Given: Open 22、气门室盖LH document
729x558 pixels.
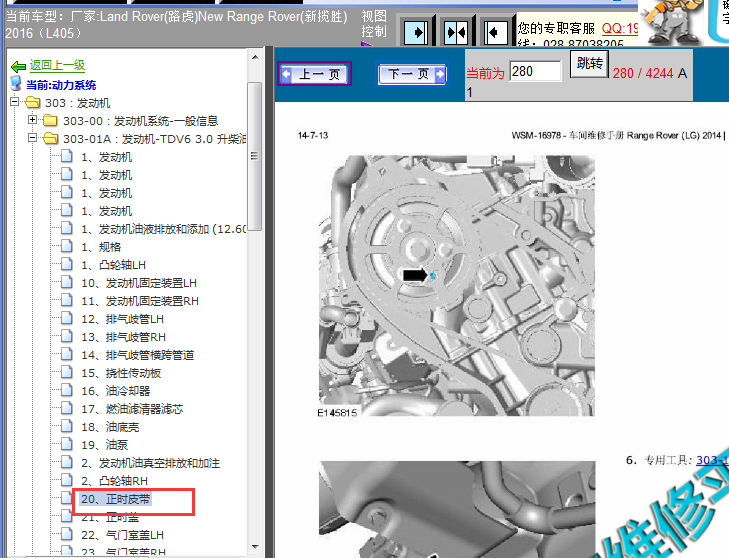Looking at the screenshot, I should click(122, 535).
